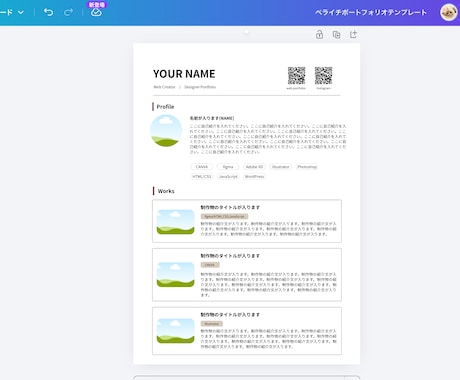
Task: Click the undo arrow icon
Action: tap(48, 12)
